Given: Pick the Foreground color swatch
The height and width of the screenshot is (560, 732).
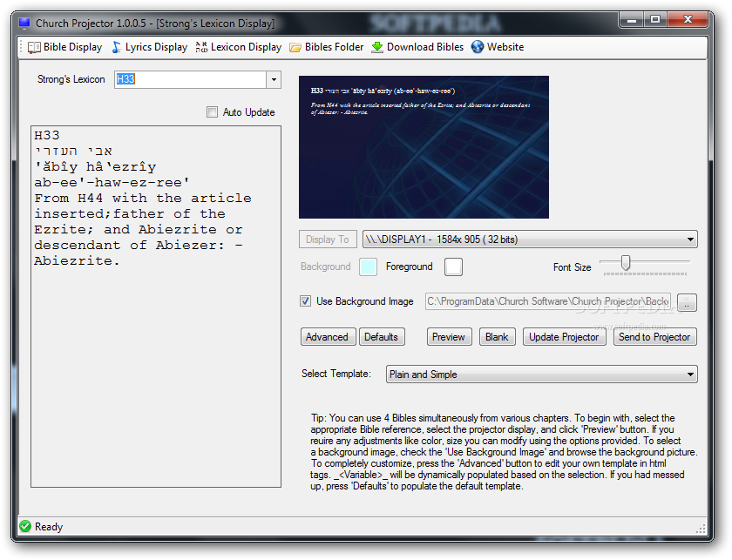Looking at the screenshot, I should click(x=453, y=267).
